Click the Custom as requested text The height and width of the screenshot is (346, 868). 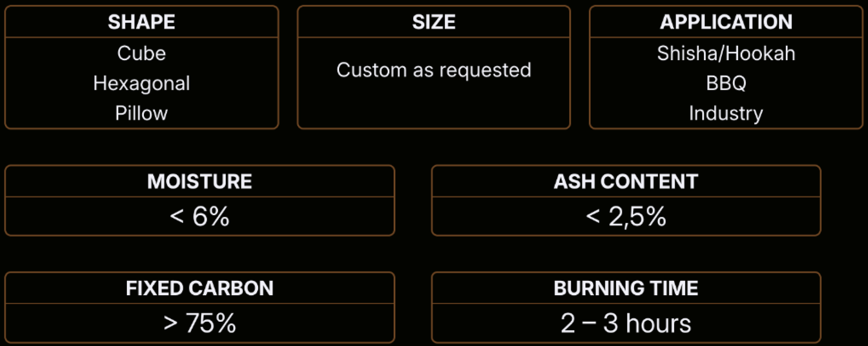(x=434, y=70)
